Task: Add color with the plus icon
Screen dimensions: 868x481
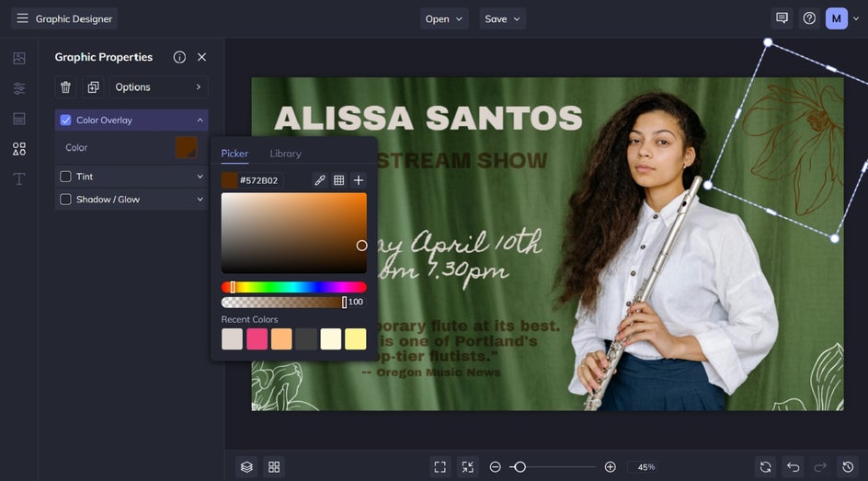Action: pos(359,180)
